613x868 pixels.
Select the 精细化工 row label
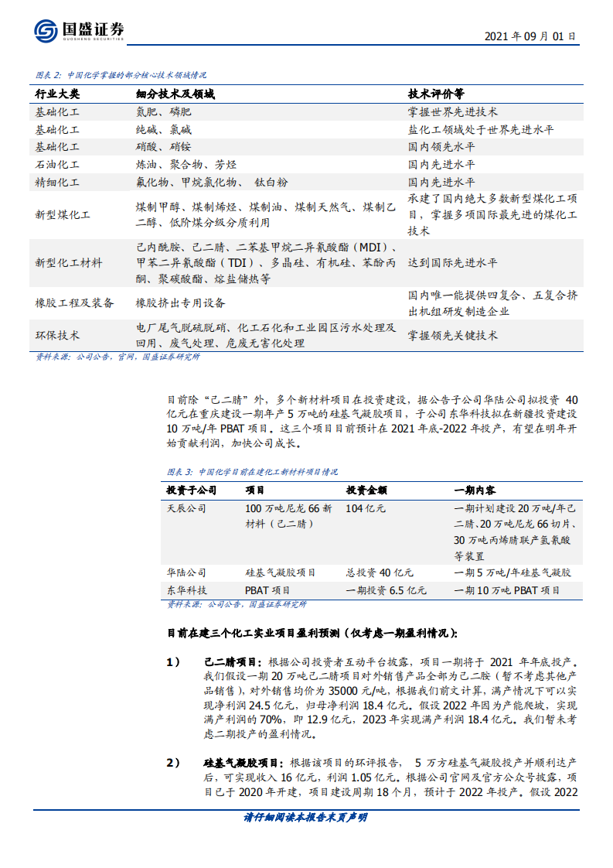tap(57, 182)
